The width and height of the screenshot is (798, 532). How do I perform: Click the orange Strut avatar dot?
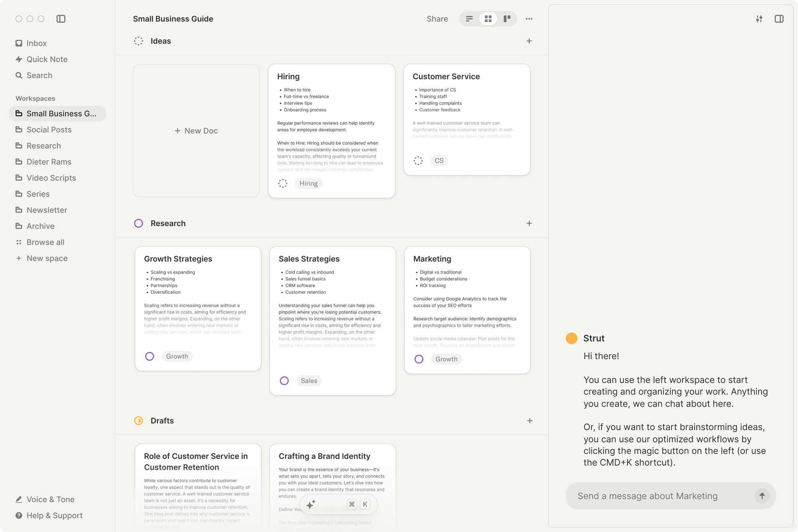571,338
